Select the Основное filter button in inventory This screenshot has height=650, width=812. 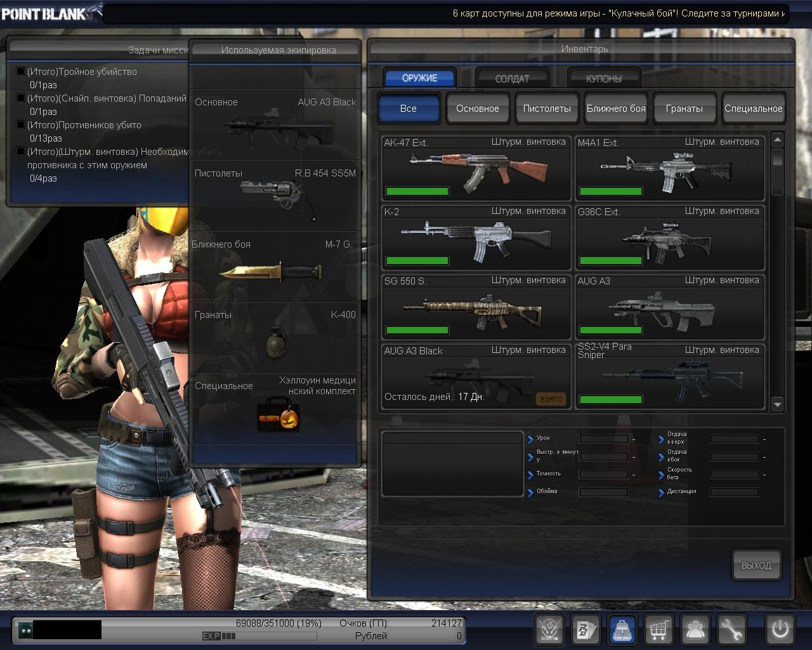[x=478, y=109]
